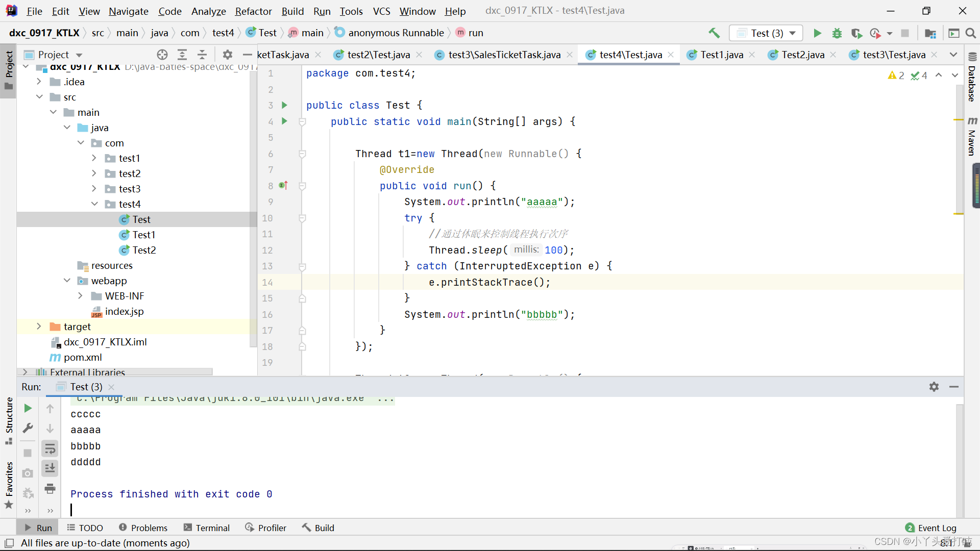The width and height of the screenshot is (980, 551).
Task: Open the Terminal tool window
Action: click(x=207, y=528)
